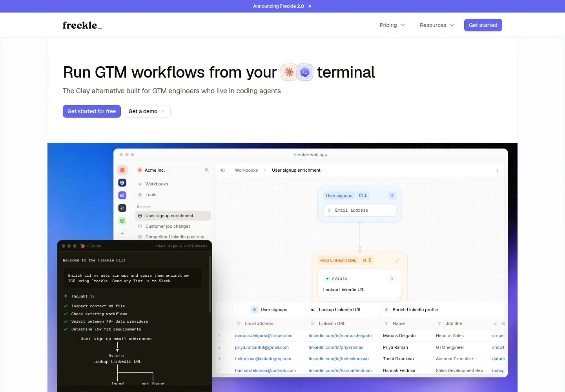Viewport: 565px width, 392px height.
Task: Open linkedin.com/in/priyaraman link
Action: [x=336, y=347]
